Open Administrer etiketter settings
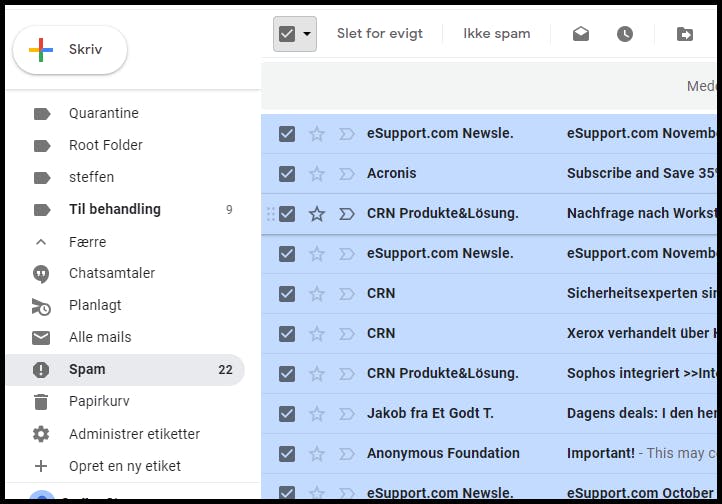 (134, 434)
